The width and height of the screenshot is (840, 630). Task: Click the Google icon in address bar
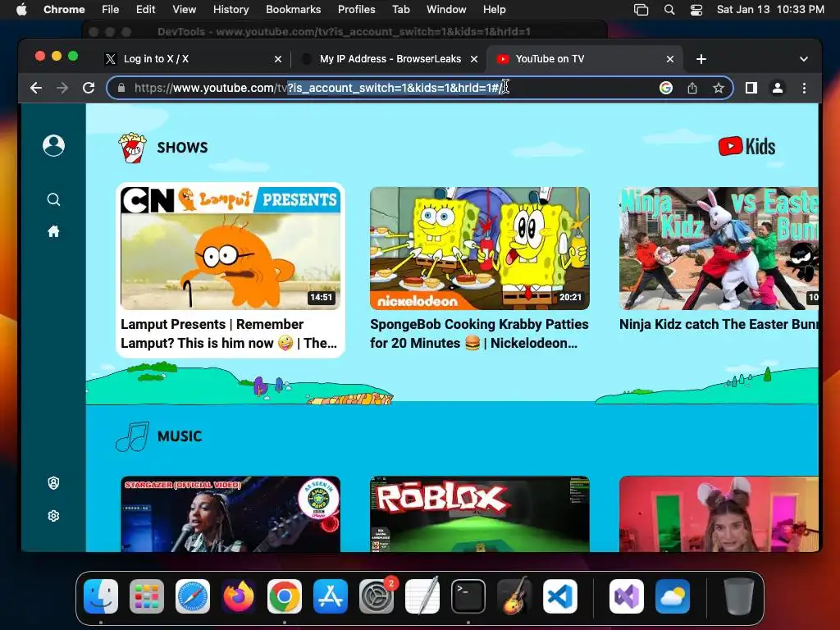tap(666, 88)
